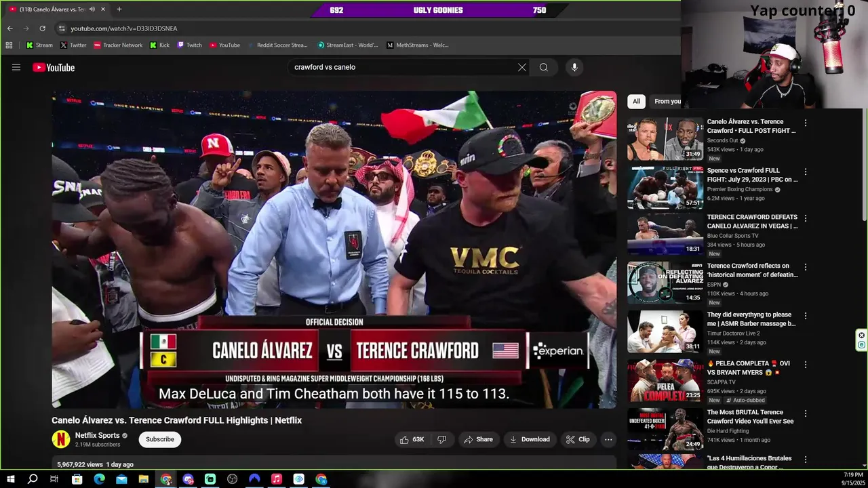Mute the tab using the tab audio icon
This screenshot has height=488, width=868.
click(92, 9)
